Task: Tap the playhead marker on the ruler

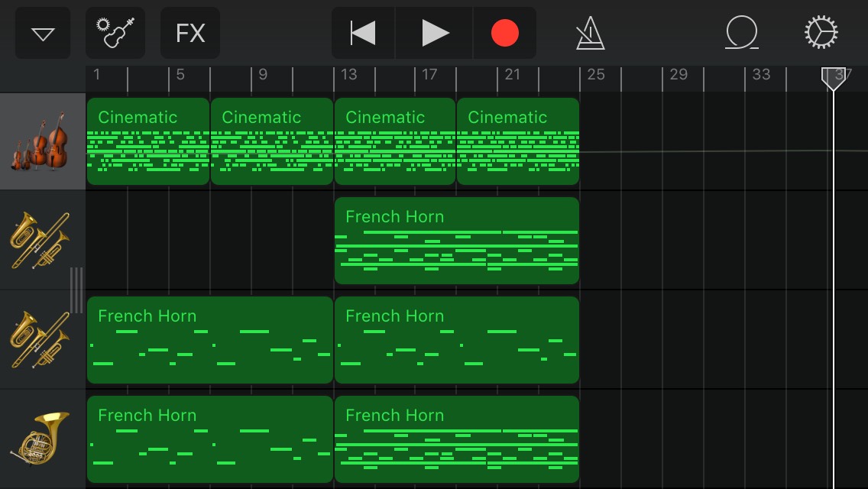Action: pos(833,79)
